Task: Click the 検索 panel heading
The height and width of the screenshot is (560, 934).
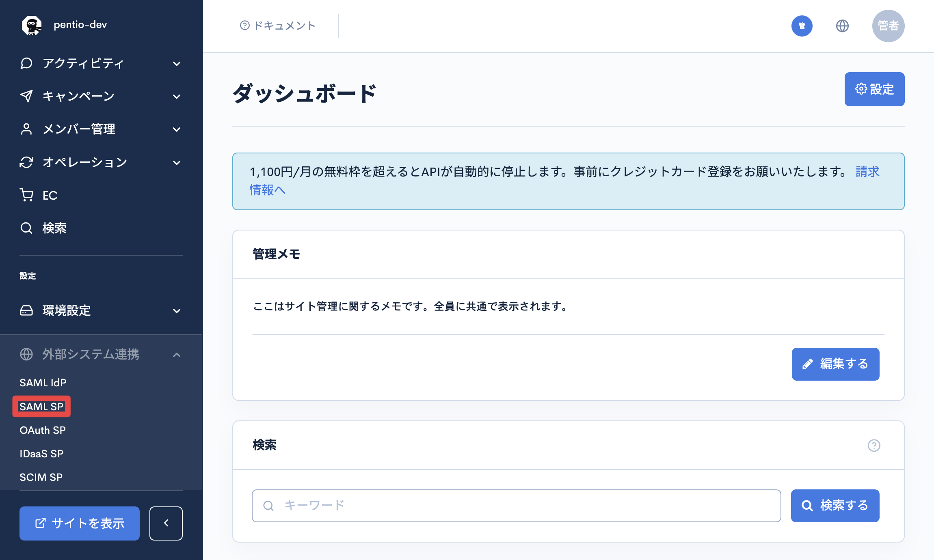Action: [x=264, y=445]
